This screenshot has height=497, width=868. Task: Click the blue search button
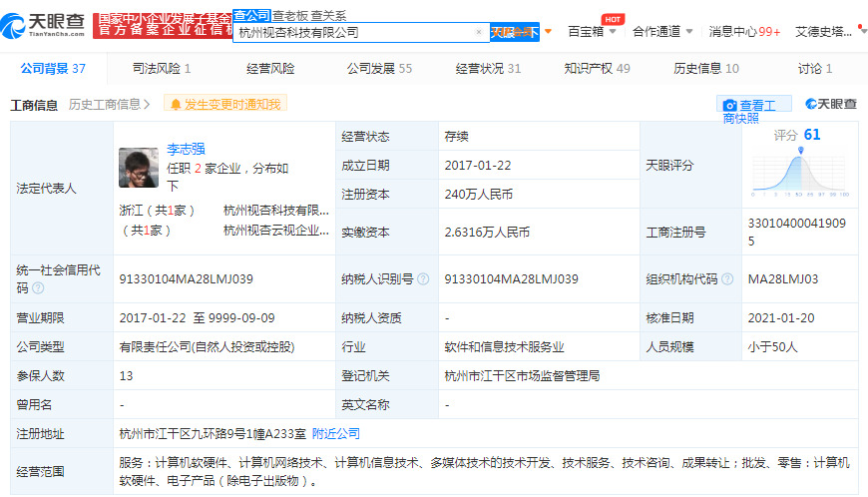click(x=515, y=32)
